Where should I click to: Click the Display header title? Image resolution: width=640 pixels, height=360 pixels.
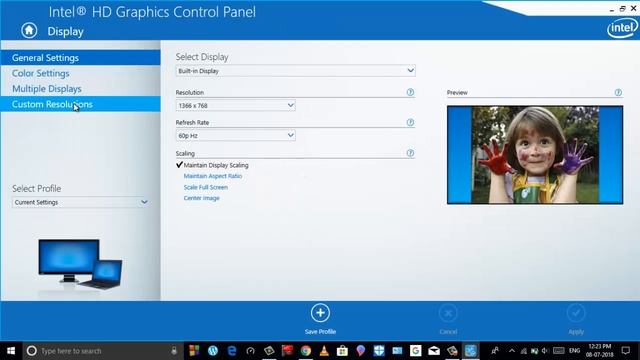[65, 31]
